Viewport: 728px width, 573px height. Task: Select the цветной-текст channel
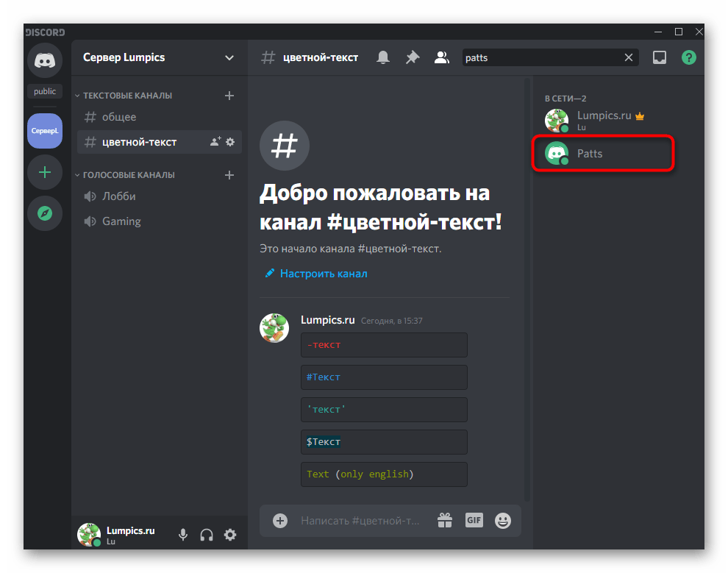pos(160,142)
